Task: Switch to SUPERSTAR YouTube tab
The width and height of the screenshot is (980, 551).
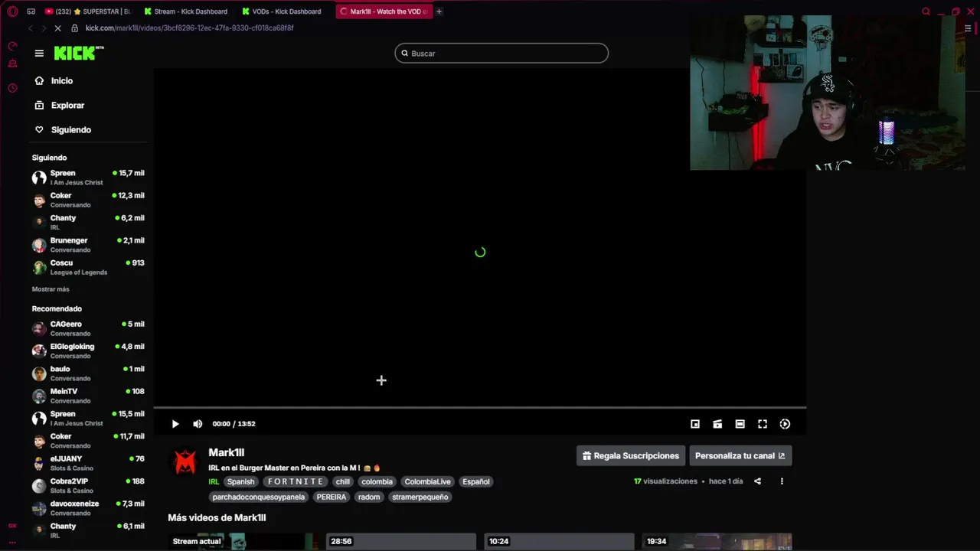Action: [x=88, y=11]
